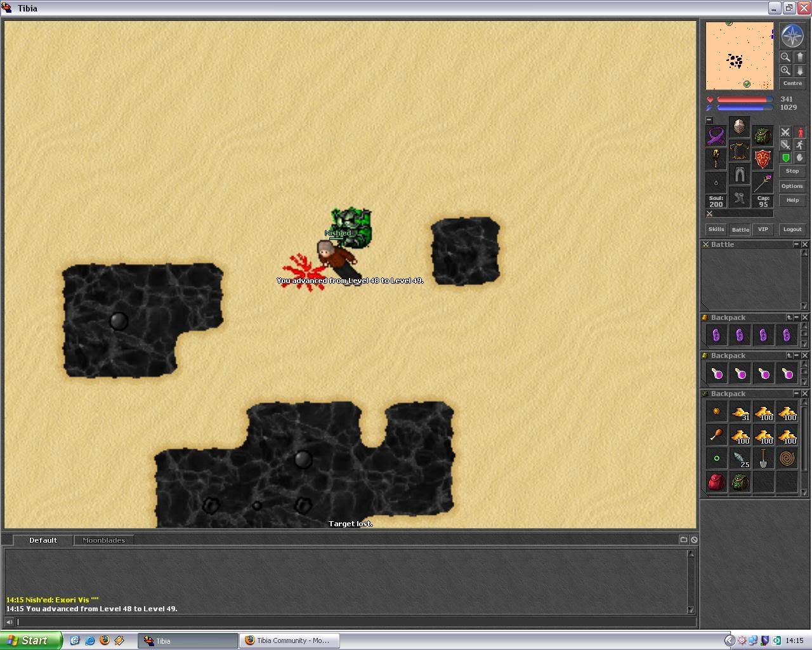Open the Help window
The image size is (812, 650).
792,200
